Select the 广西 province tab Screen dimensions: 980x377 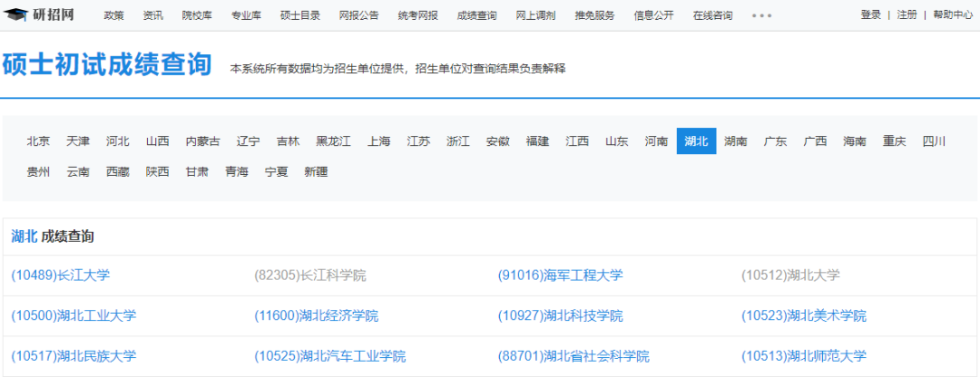click(815, 141)
